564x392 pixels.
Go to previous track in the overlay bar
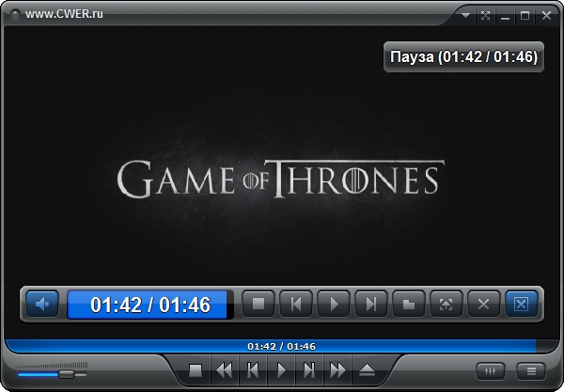[296, 304]
